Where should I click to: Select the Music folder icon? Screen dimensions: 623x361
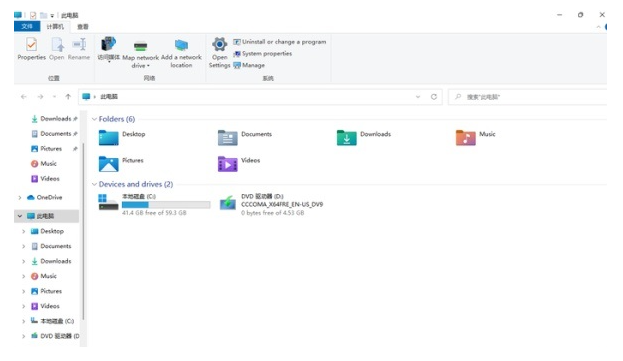466,138
